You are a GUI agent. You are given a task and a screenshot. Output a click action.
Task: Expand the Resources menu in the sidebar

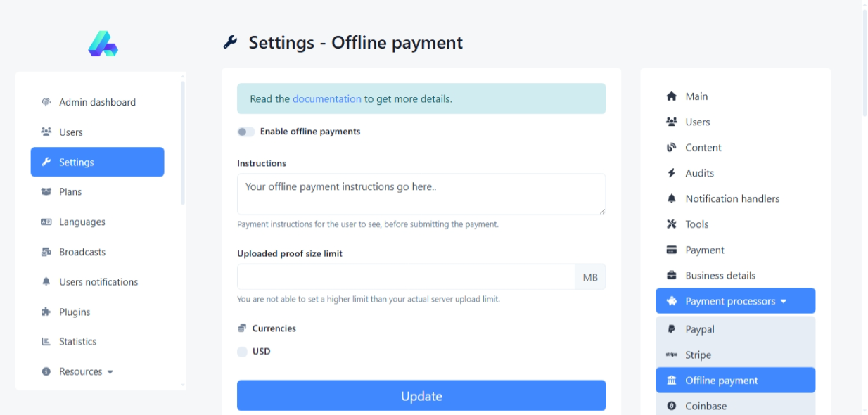tap(86, 371)
